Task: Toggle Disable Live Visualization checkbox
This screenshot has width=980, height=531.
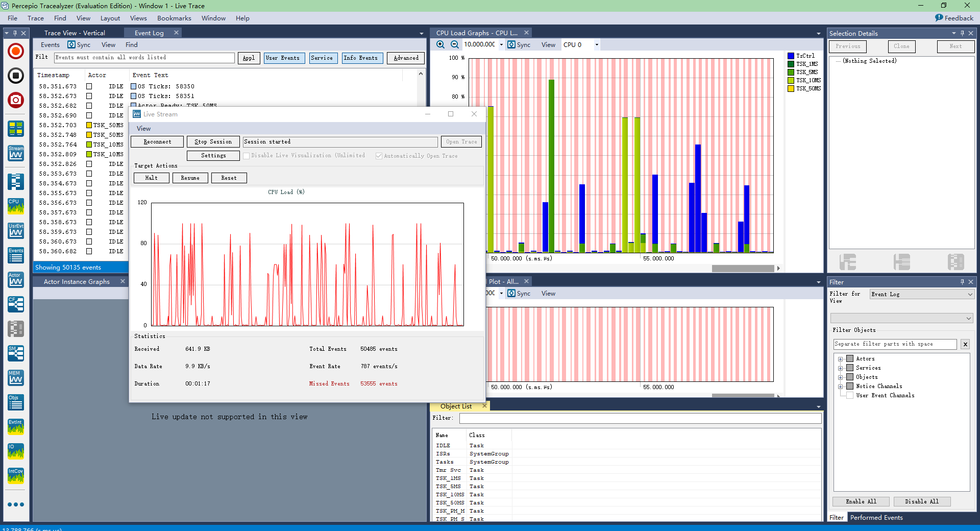Action: click(247, 156)
